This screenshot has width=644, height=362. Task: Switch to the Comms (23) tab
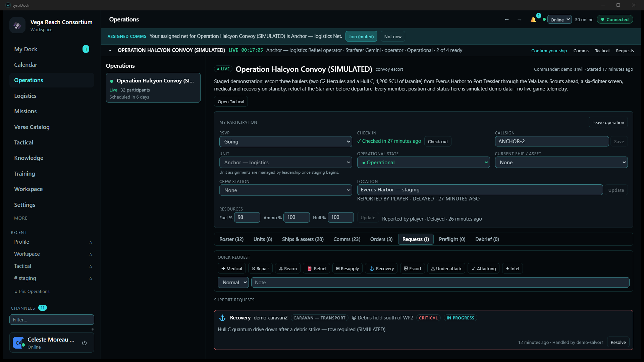point(347,239)
